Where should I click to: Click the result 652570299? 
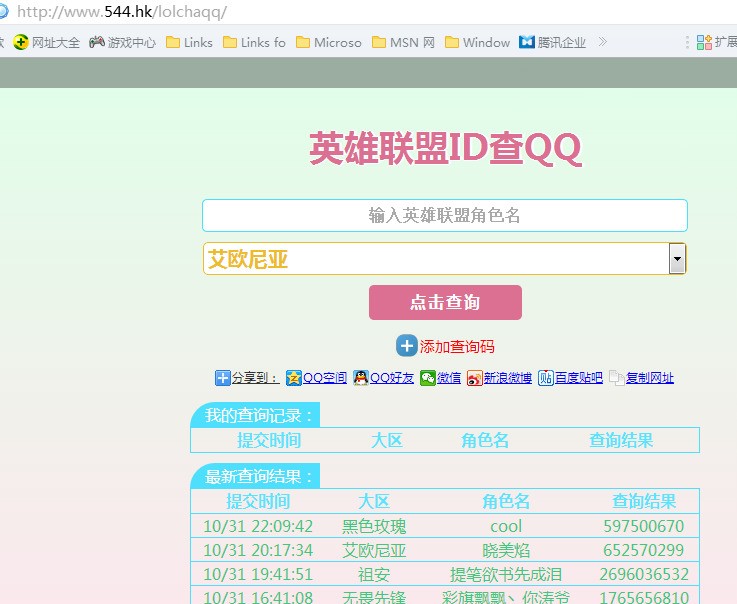643,550
